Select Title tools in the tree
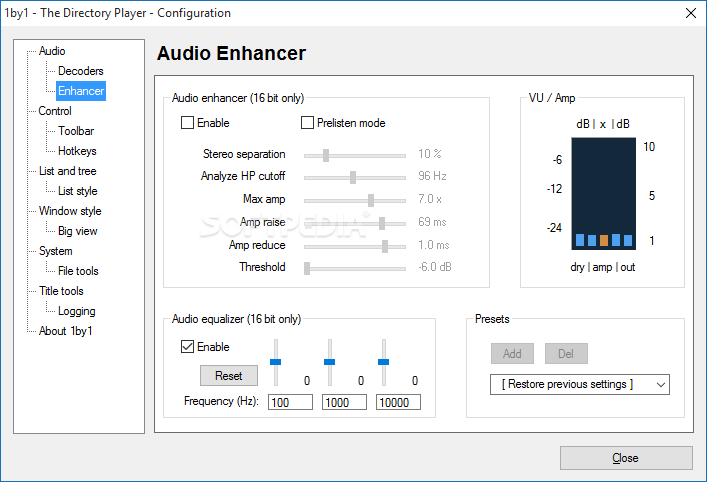This screenshot has height=482, width=707. (x=61, y=291)
